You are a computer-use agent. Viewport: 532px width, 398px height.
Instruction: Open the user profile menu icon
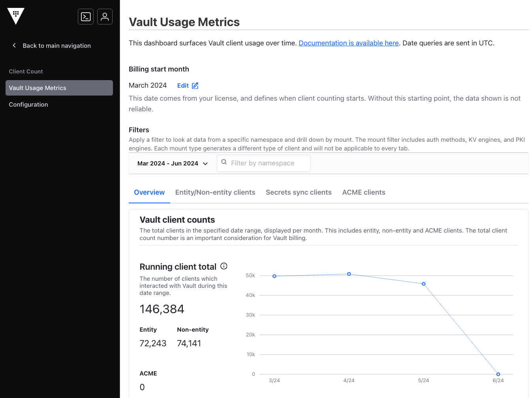pyautogui.click(x=105, y=17)
